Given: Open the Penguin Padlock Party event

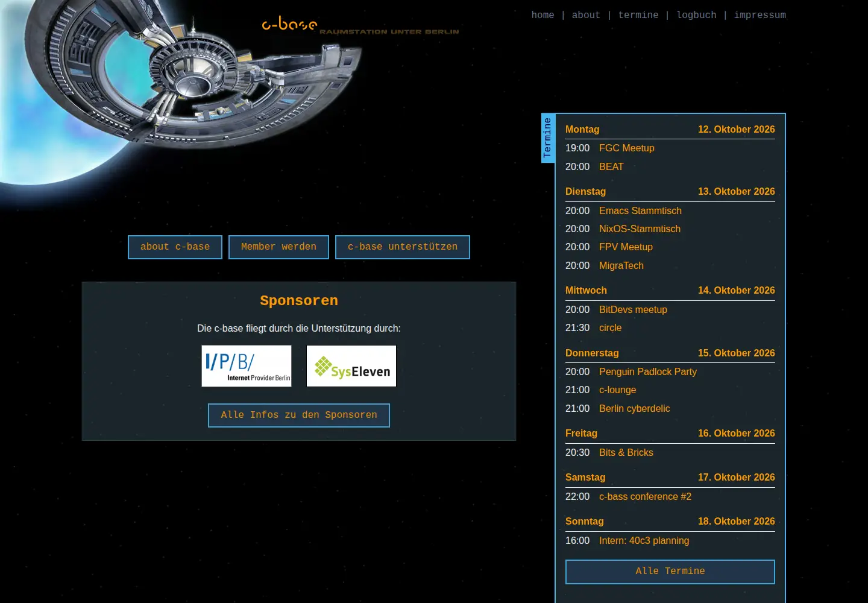Looking at the screenshot, I should (x=647, y=372).
